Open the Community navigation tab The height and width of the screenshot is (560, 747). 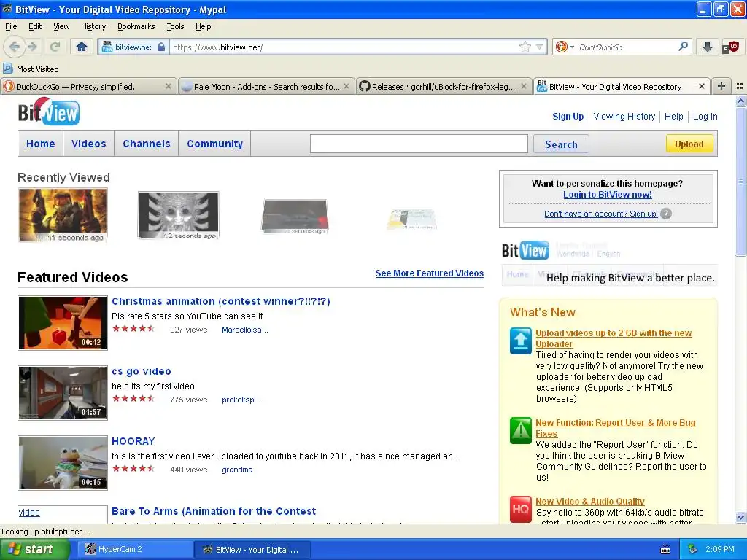coord(215,144)
